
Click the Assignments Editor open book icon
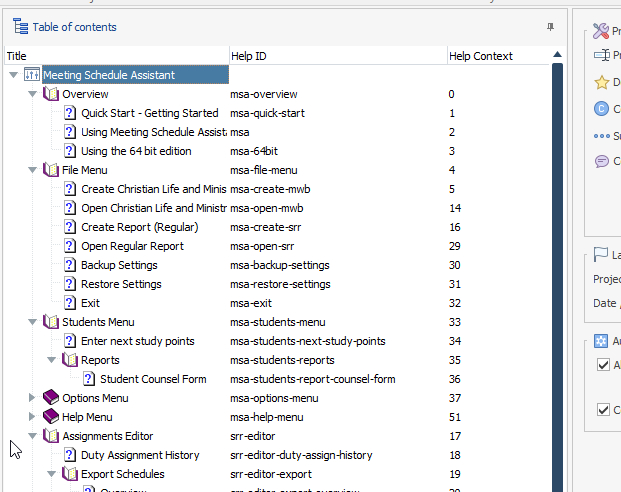pyautogui.click(x=51, y=436)
